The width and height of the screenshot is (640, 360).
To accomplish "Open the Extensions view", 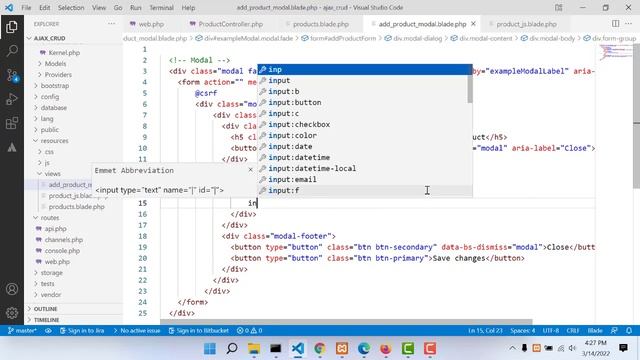I will (x=12, y=123).
